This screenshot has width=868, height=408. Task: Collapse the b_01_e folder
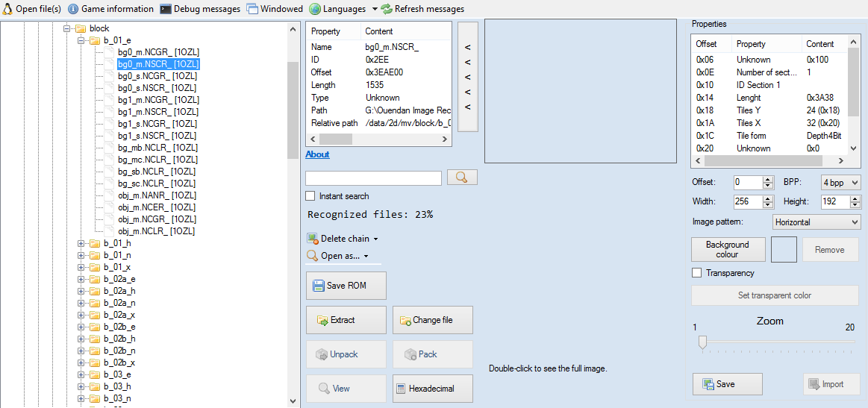(x=81, y=40)
